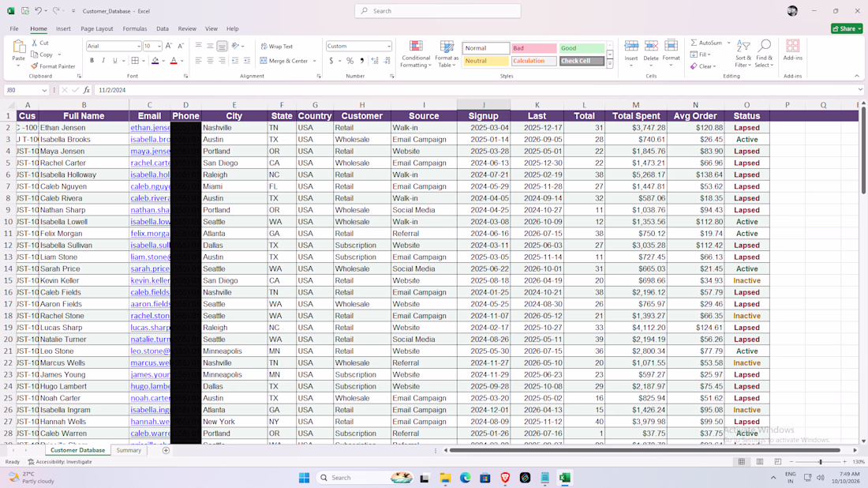Click Decrease Decimal icon
Image resolution: width=868 pixels, height=488 pixels.
pos(387,61)
